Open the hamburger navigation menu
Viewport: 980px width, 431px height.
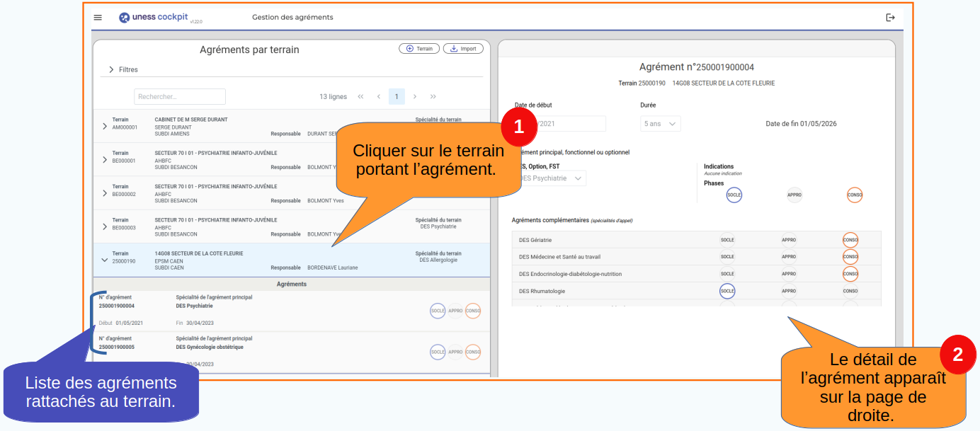pyautogui.click(x=98, y=18)
